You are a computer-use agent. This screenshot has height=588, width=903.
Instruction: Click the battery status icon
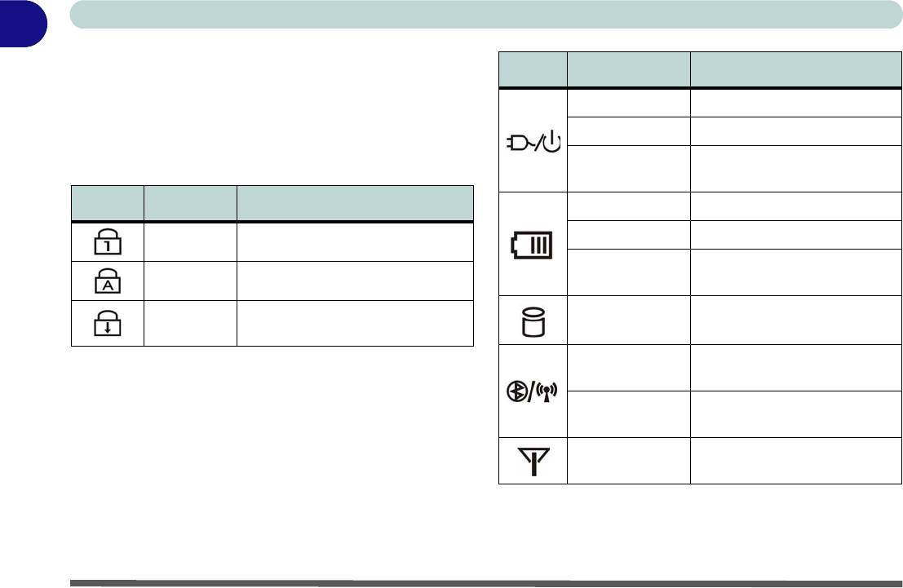click(x=533, y=243)
